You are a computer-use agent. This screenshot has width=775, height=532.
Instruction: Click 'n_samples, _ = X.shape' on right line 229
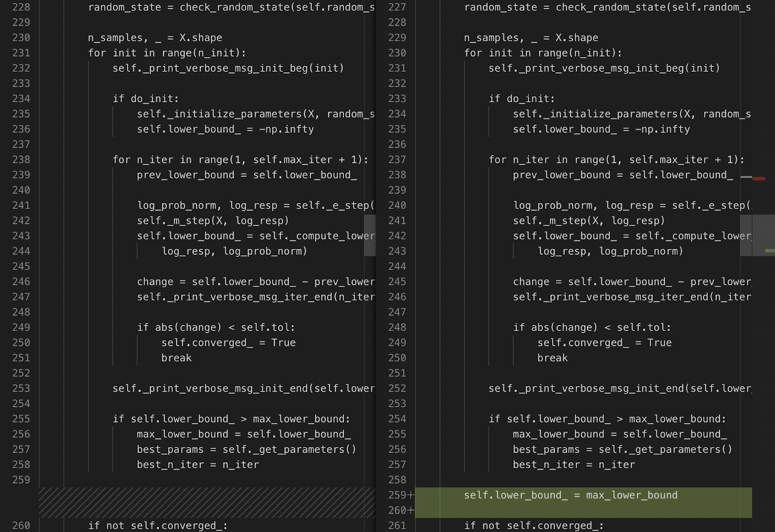click(x=531, y=38)
